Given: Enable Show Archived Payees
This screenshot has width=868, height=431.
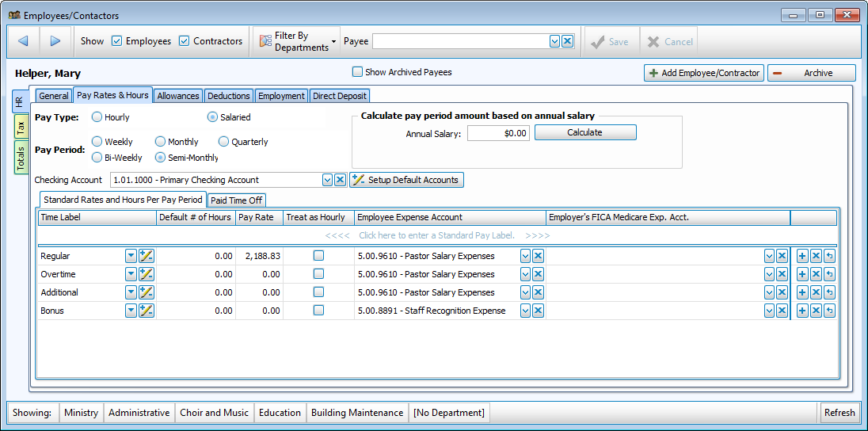Looking at the screenshot, I should pos(358,72).
